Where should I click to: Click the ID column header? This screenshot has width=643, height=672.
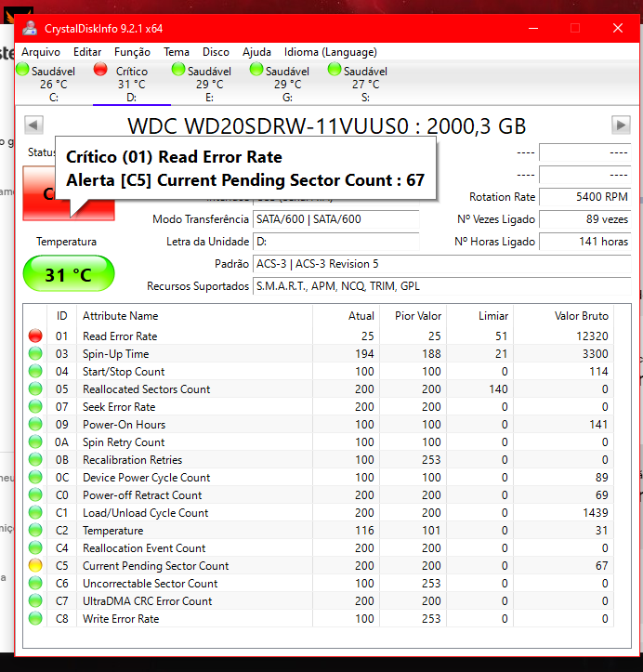[x=61, y=316]
